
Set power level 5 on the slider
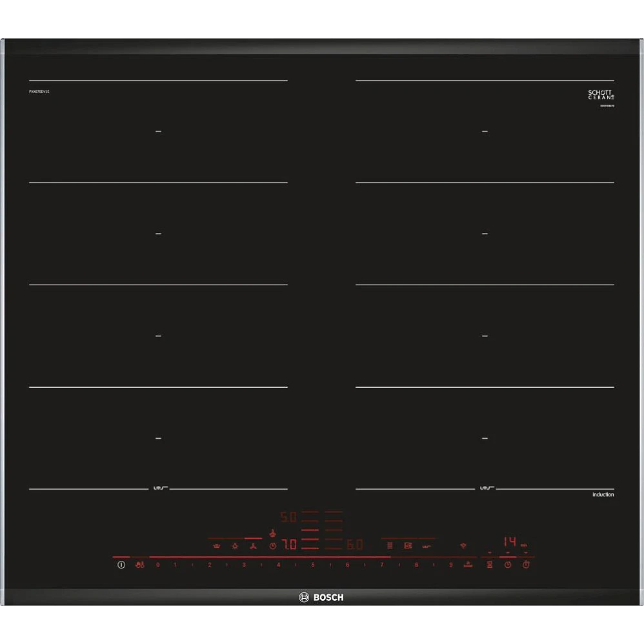pos(313,565)
